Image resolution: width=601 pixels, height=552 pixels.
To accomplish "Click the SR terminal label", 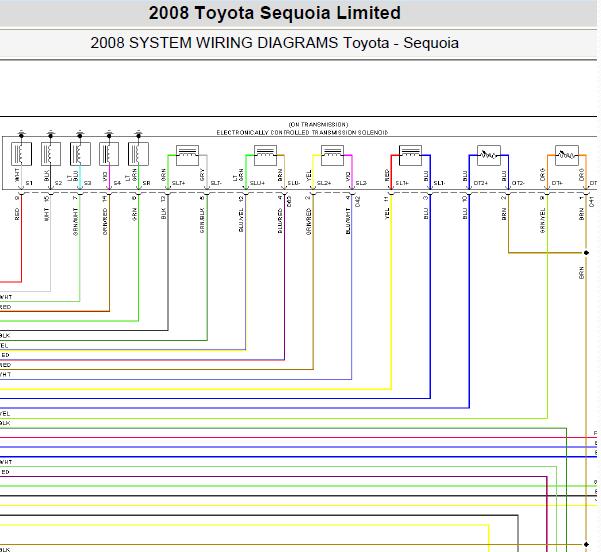I will [146, 183].
